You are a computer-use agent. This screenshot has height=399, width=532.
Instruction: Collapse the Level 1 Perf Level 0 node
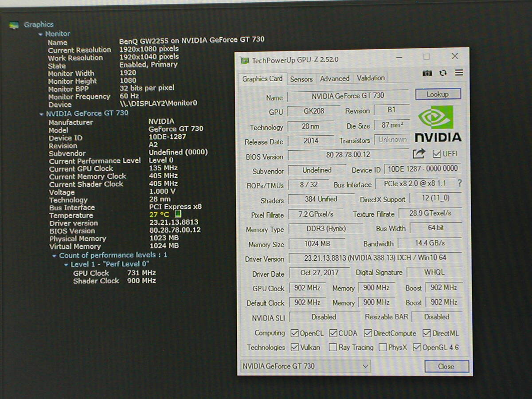(x=66, y=265)
